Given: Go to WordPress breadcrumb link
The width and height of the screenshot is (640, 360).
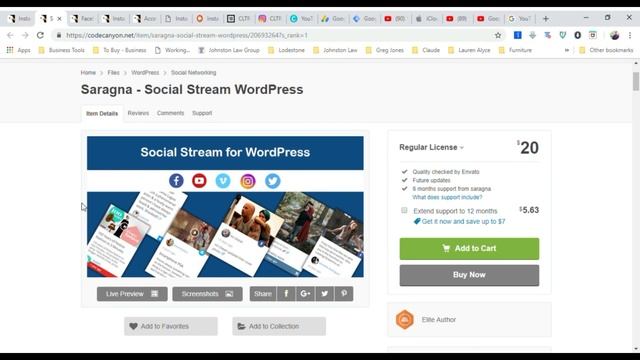Looking at the screenshot, I should point(145,73).
